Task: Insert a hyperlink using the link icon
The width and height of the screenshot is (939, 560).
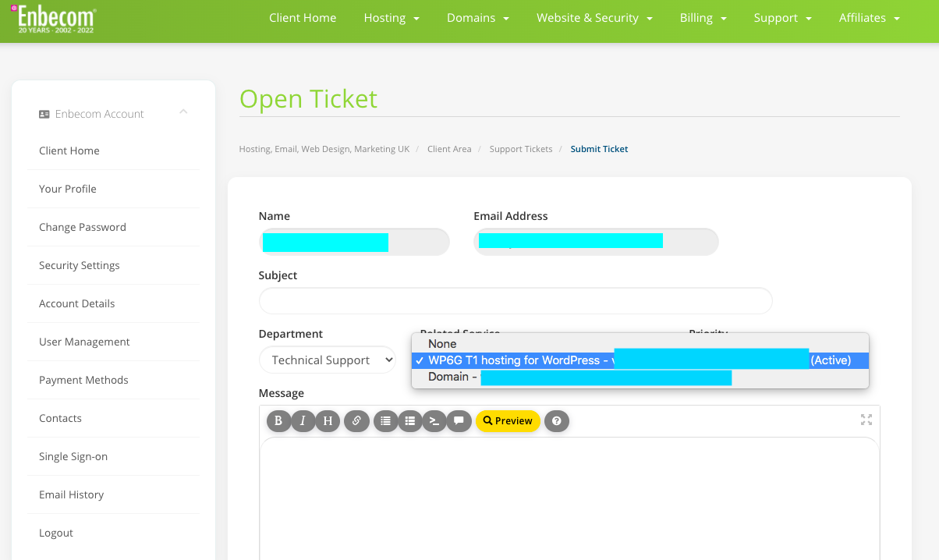Action: [356, 420]
